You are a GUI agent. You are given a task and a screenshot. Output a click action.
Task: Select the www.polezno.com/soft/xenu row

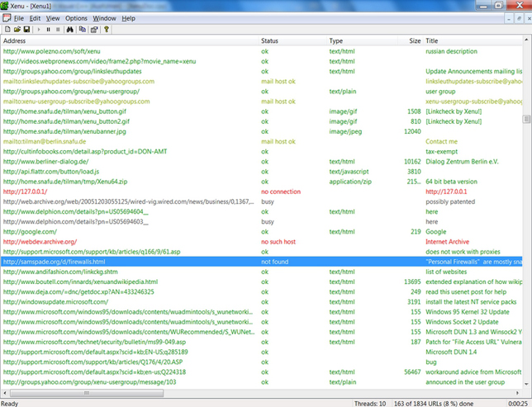(261, 51)
